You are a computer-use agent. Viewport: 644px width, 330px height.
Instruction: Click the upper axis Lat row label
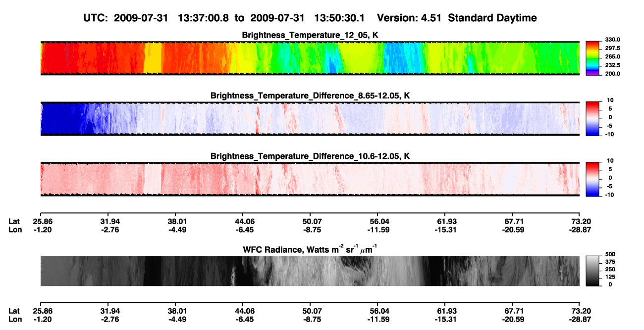14,222
